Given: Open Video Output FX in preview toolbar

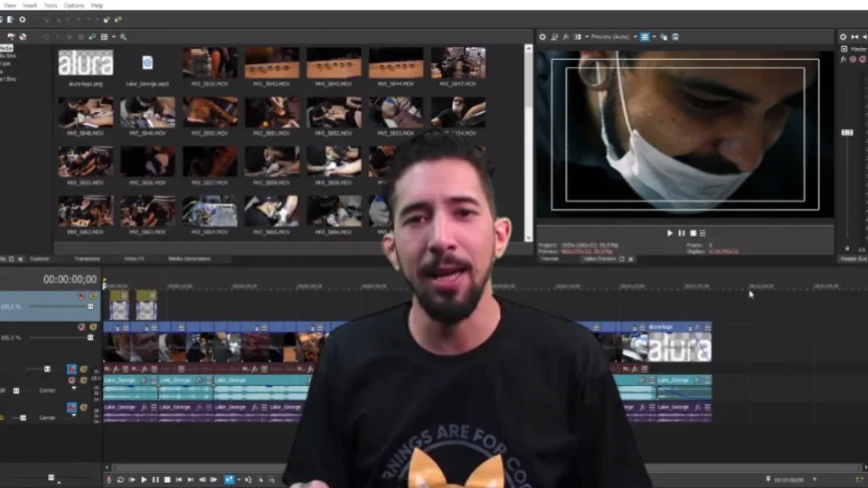Looking at the screenshot, I should [x=566, y=37].
